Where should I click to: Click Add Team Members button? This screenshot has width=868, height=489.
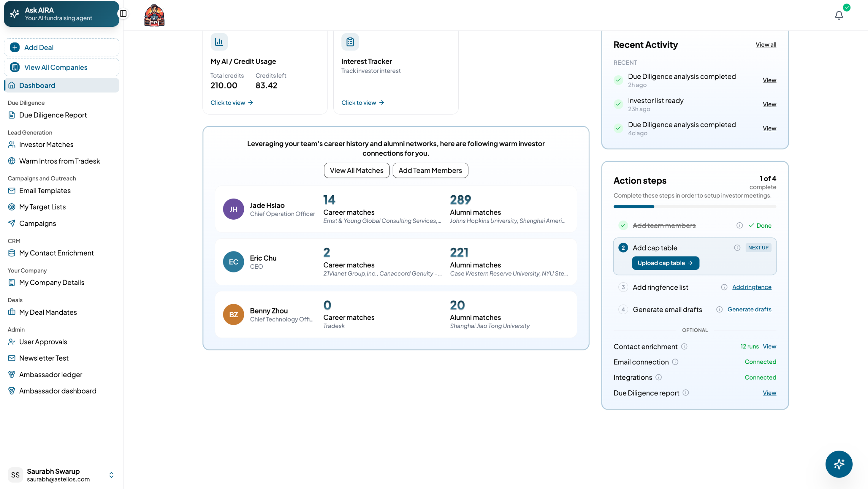(430, 170)
